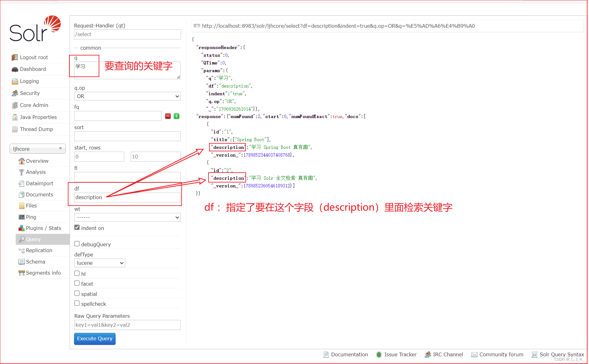
Task: Focus the sort input field
Action: click(x=127, y=136)
